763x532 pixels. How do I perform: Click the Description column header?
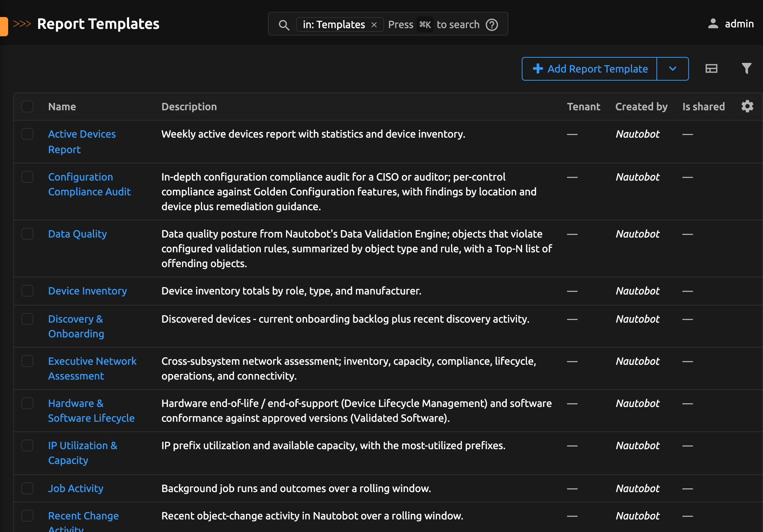click(x=189, y=107)
